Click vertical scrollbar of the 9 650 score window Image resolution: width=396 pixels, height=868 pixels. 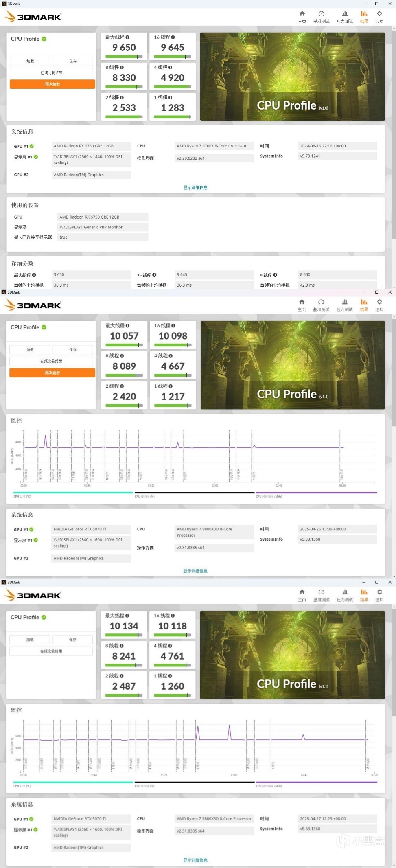click(394, 134)
